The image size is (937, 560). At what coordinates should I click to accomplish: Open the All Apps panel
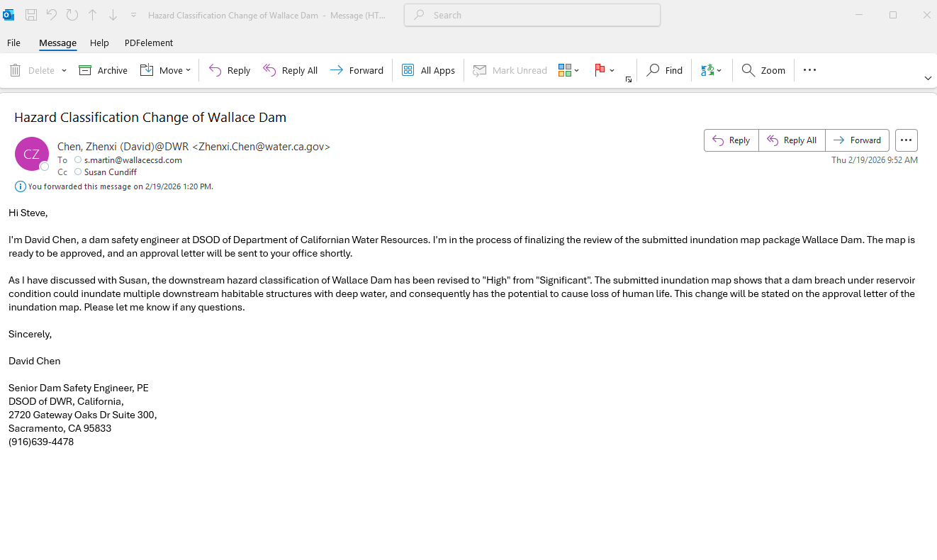[x=428, y=70]
